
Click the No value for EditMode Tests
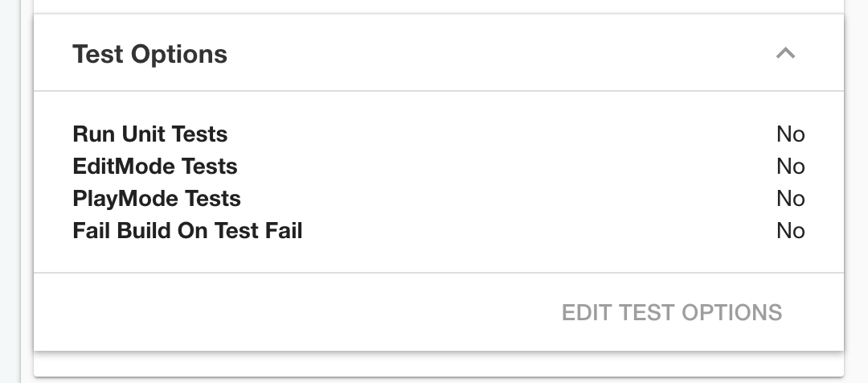pyautogui.click(x=791, y=167)
